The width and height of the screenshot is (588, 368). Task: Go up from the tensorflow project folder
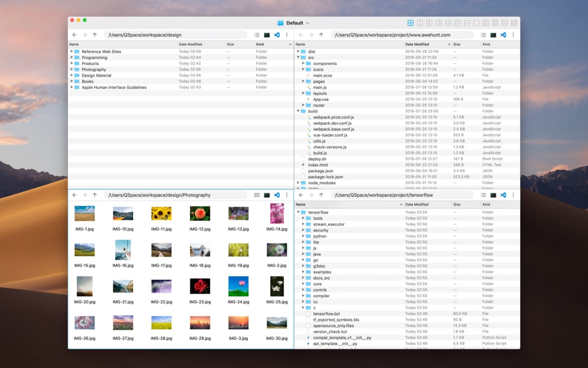pos(321,195)
